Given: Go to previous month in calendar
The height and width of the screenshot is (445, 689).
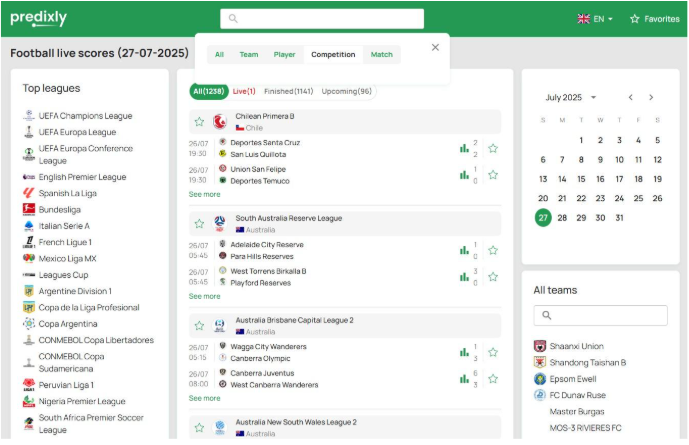Looking at the screenshot, I should click(x=631, y=98).
